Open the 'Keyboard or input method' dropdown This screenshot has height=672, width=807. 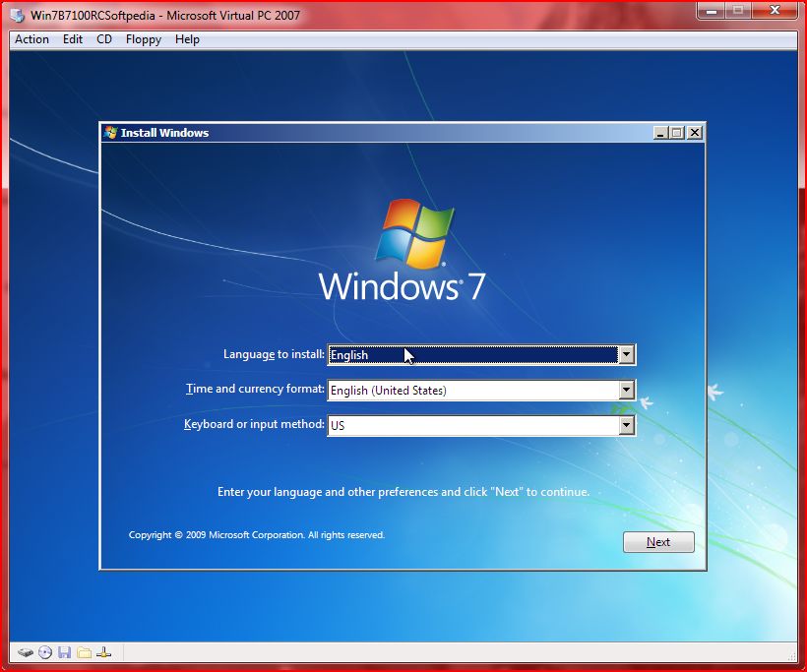[627, 425]
